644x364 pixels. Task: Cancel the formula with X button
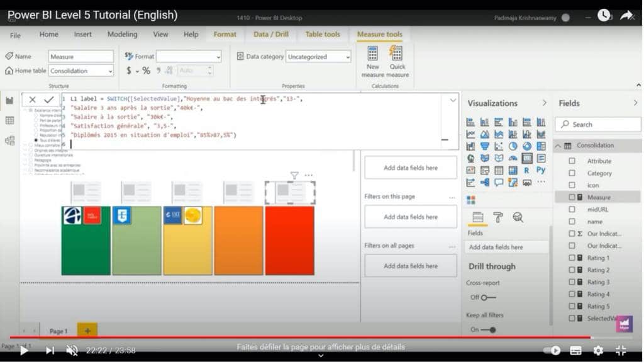coord(33,100)
